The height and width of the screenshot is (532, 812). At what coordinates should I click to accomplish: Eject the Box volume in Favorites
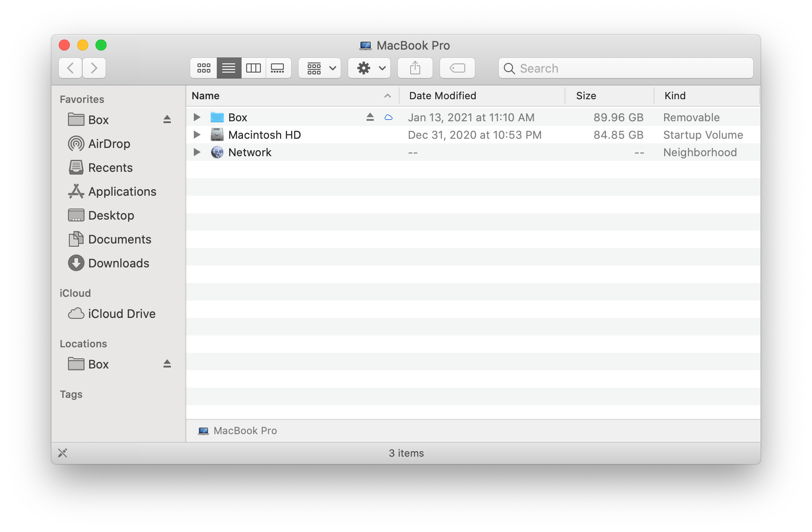click(167, 119)
